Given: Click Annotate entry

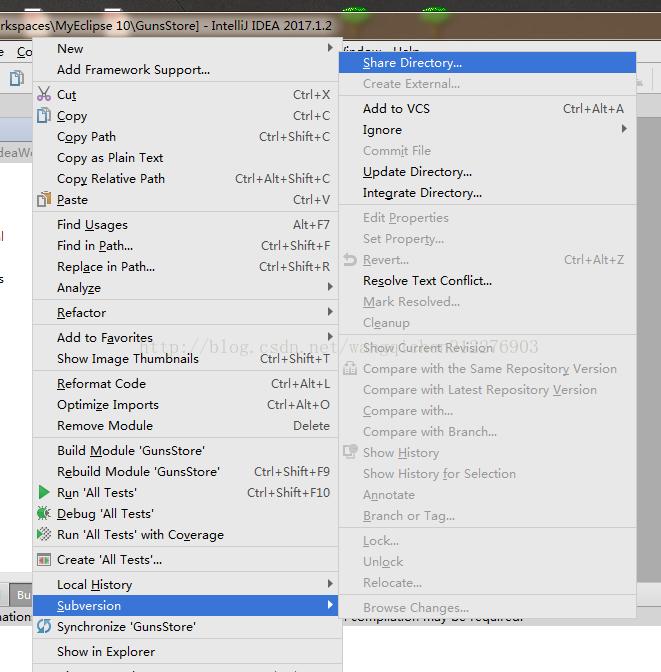Looking at the screenshot, I should click(x=487, y=495).
